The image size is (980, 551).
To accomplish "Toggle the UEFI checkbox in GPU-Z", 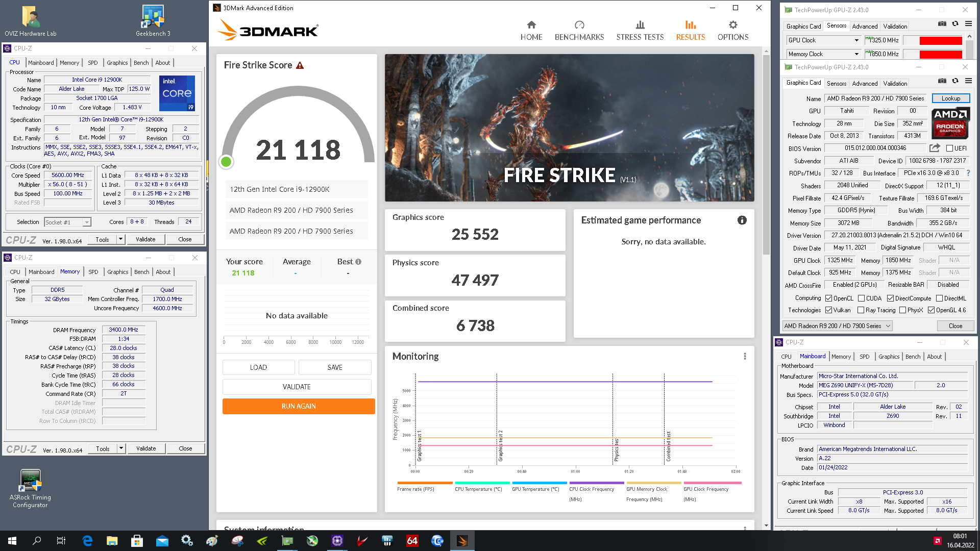I will point(949,148).
